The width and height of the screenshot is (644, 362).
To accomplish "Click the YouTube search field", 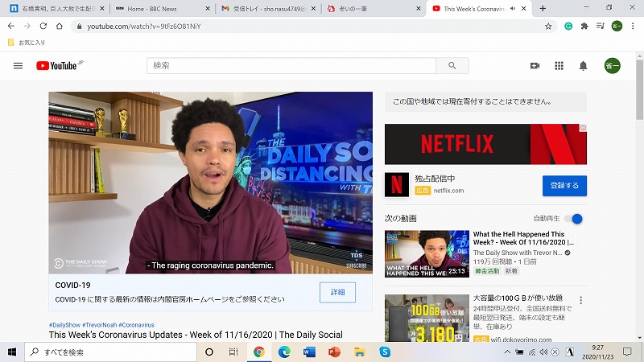I will pos(291,66).
